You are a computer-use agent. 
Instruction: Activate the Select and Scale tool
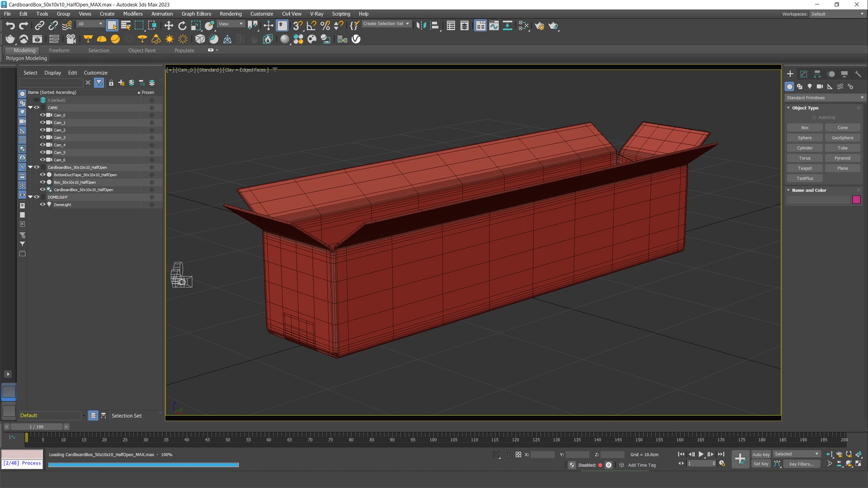(x=196, y=26)
